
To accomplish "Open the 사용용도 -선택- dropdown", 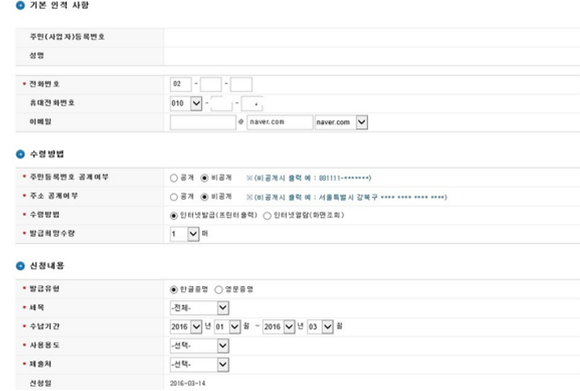I will [x=199, y=346].
